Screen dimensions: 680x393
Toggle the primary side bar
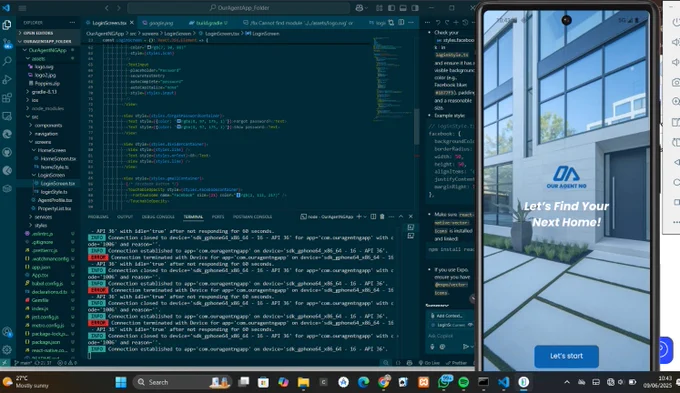point(391,8)
